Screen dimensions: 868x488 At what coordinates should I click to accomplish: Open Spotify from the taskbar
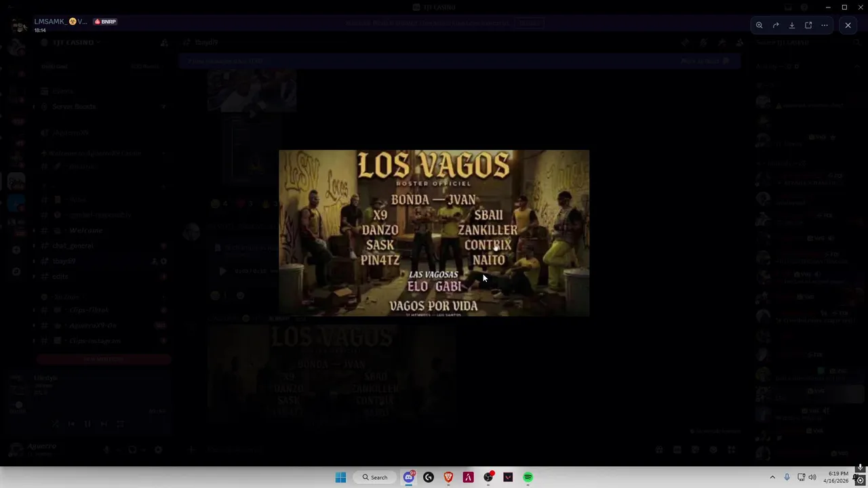(x=528, y=477)
